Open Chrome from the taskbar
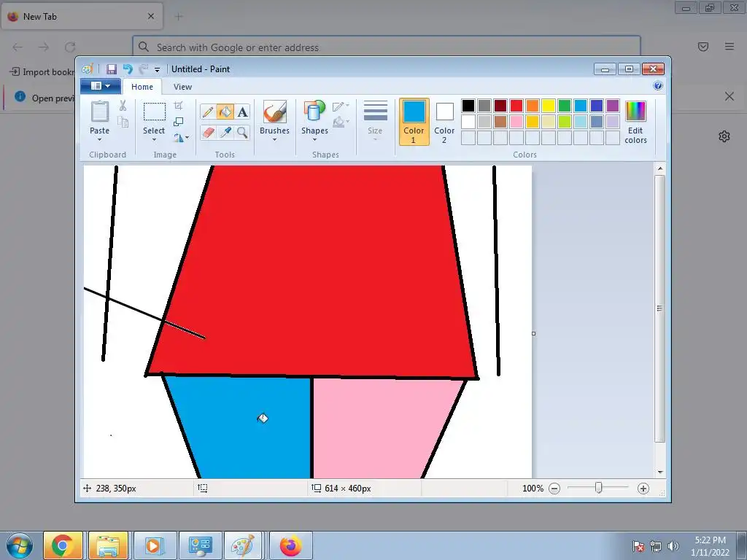This screenshot has height=560, width=747. (63, 545)
